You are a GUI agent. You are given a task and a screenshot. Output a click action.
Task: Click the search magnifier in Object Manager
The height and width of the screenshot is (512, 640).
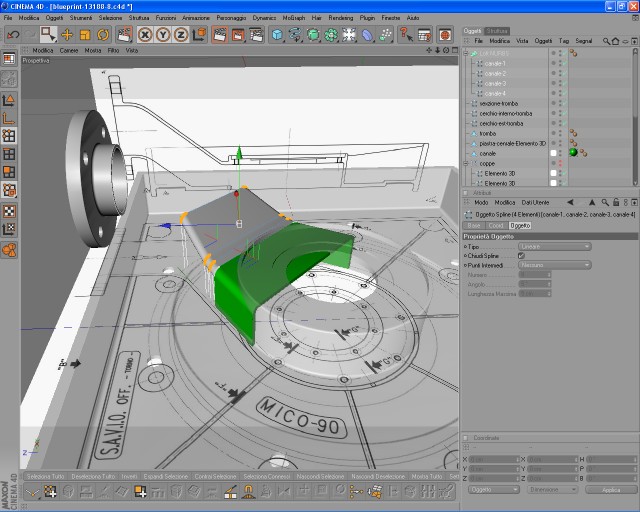click(606, 41)
